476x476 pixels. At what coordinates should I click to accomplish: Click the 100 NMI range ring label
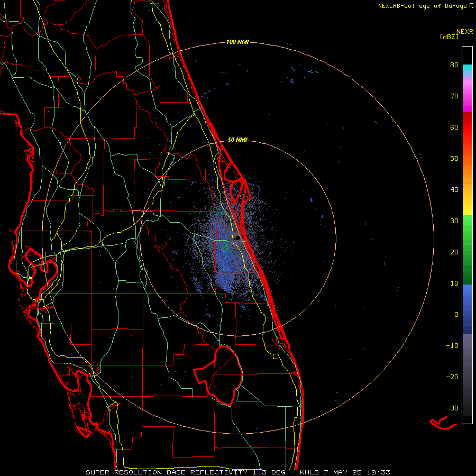[x=237, y=42]
